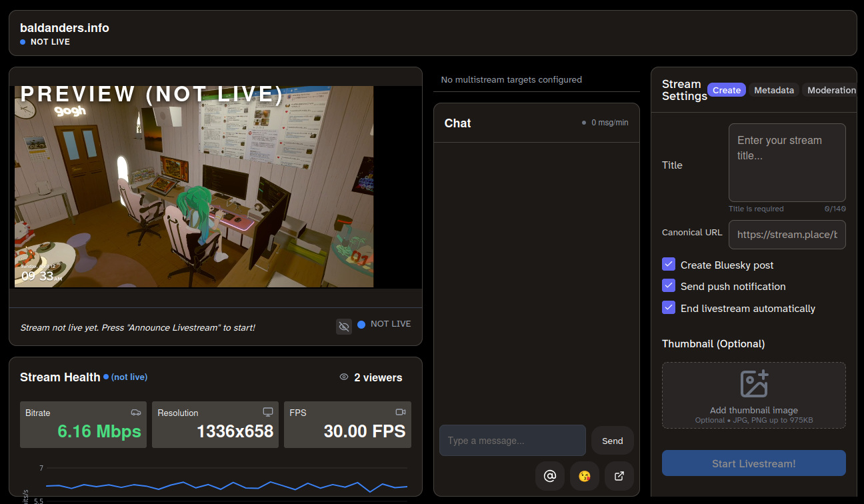Click the Canonical URL field
Image resolution: width=864 pixels, height=504 pixels.
(x=787, y=235)
